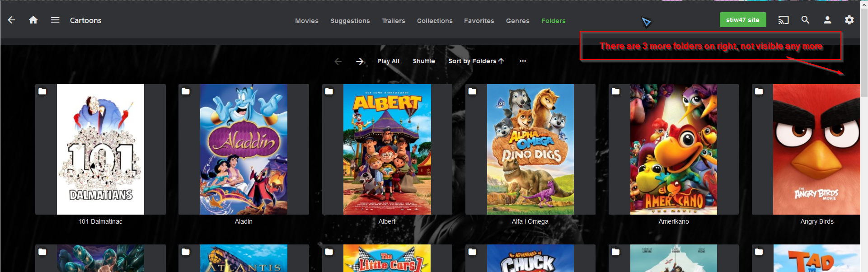
Task: Click folder icon on Albert card
Action: tap(329, 91)
